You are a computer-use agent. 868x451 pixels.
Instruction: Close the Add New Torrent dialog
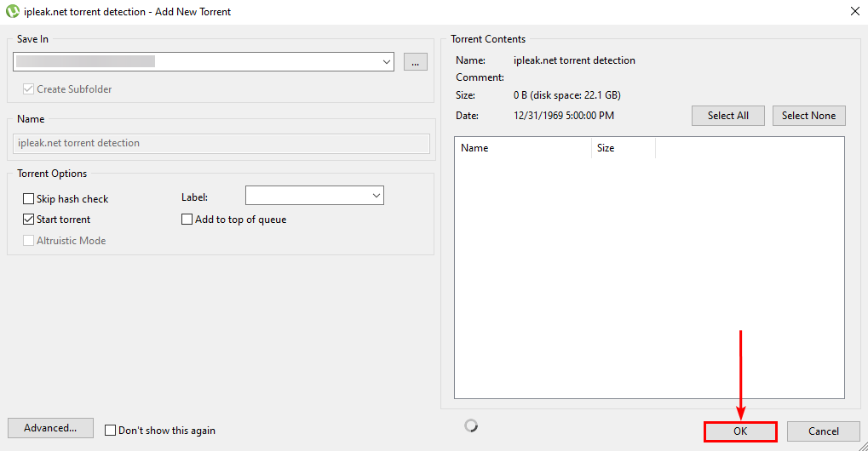pos(854,11)
